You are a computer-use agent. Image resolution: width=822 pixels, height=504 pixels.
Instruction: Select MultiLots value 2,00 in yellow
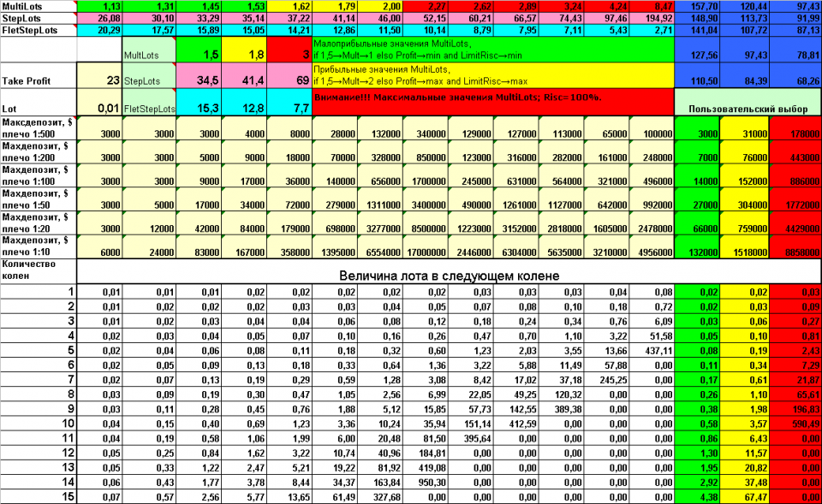point(380,6)
